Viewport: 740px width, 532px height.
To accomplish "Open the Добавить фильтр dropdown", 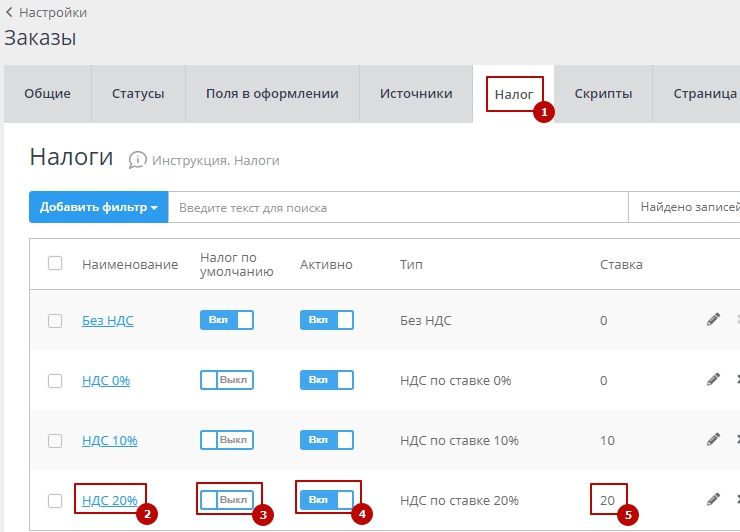I will (98, 207).
